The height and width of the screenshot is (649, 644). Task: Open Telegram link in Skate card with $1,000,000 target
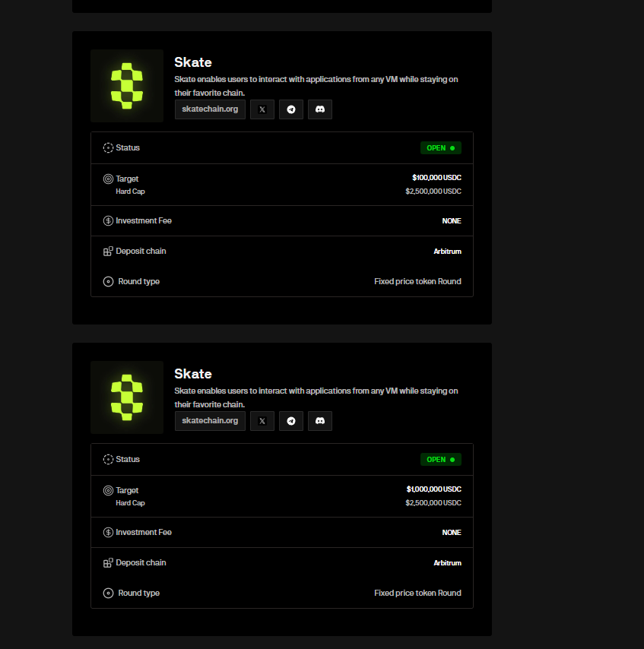tap(291, 421)
